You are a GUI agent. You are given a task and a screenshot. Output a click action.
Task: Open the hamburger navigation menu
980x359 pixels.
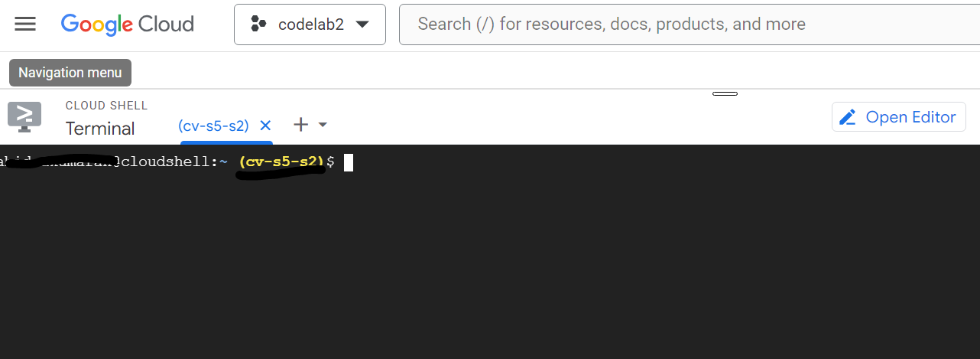click(x=25, y=24)
